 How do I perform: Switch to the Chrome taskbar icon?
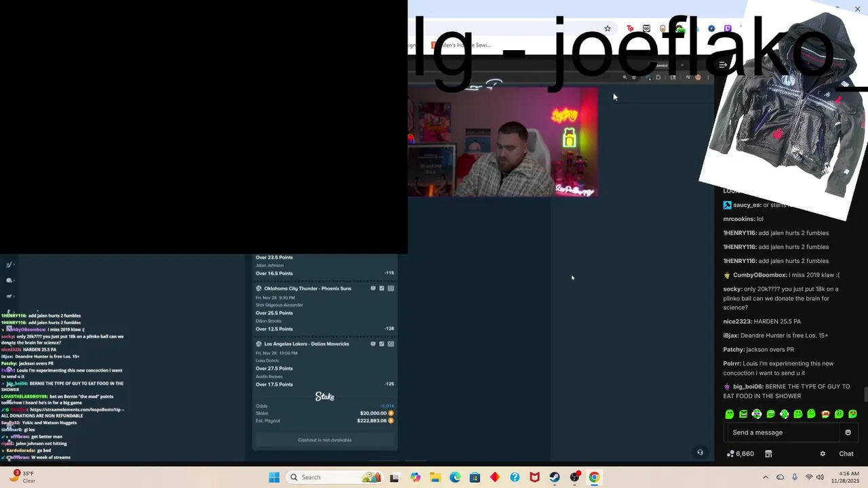594,477
